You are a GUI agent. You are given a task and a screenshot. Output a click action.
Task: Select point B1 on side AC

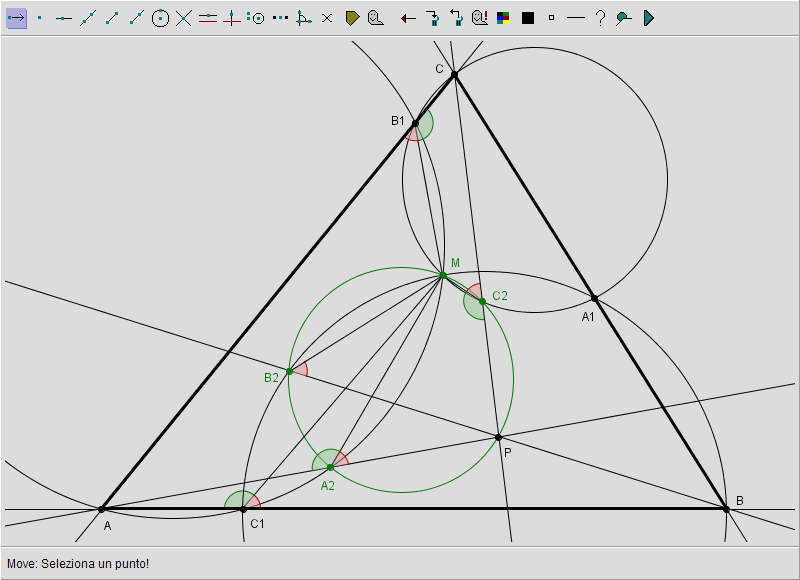(415, 123)
